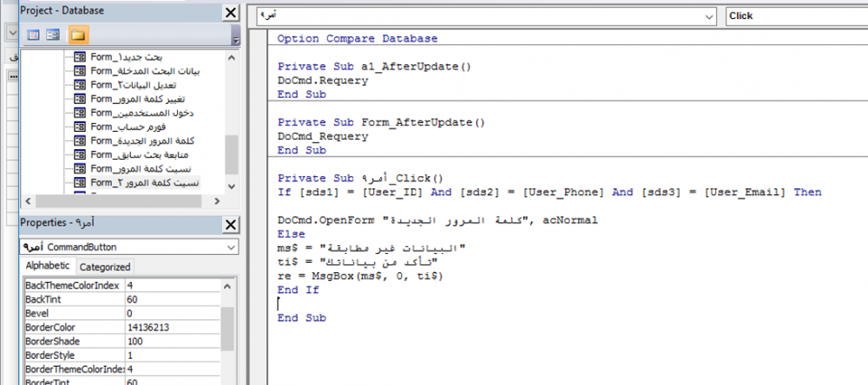Click project tree scroll up arrow
Viewport: 868px width, 385px height.
232,57
